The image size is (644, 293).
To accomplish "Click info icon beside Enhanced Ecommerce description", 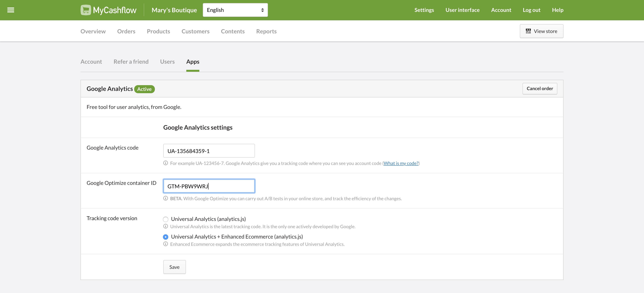I will pos(165,244).
